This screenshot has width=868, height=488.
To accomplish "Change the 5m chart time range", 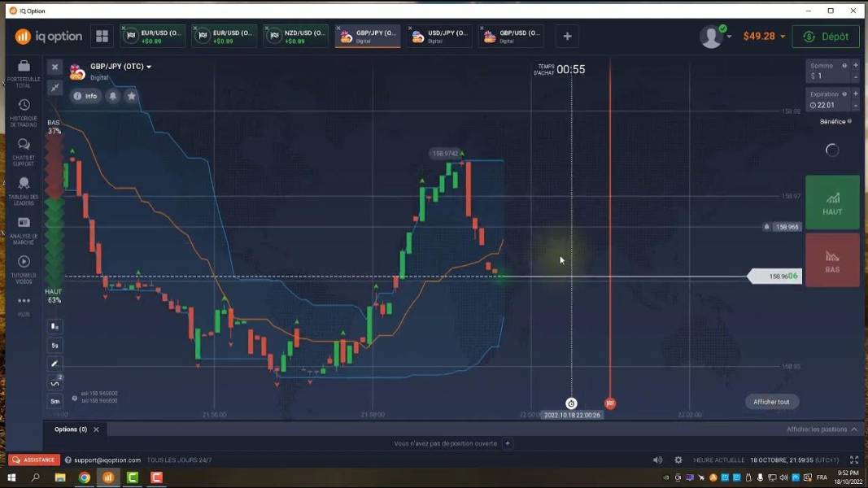I will pos(55,401).
